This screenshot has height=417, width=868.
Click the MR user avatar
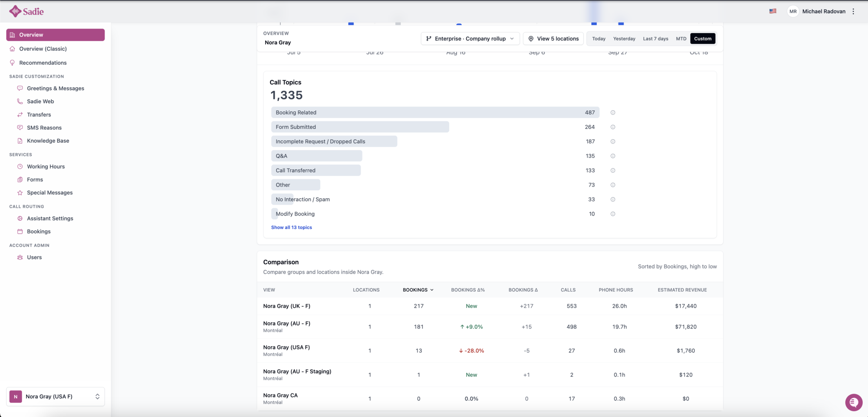click(793, 11)
